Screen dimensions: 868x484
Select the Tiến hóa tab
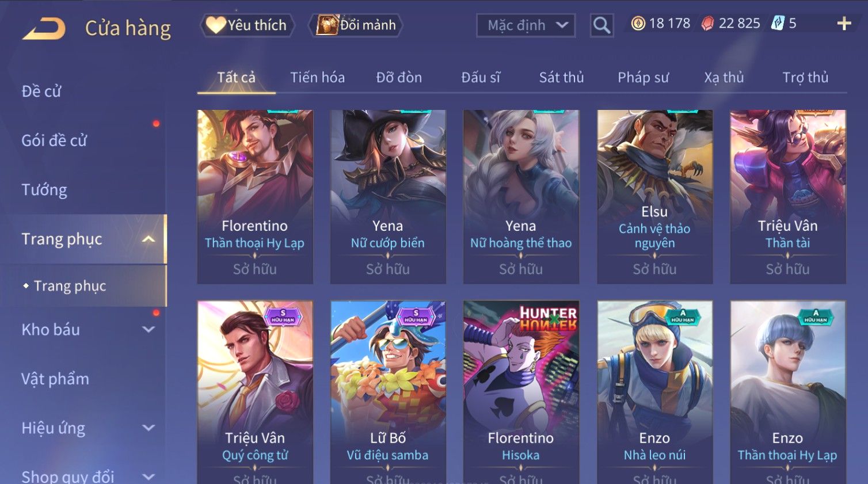tap(317, 78)
